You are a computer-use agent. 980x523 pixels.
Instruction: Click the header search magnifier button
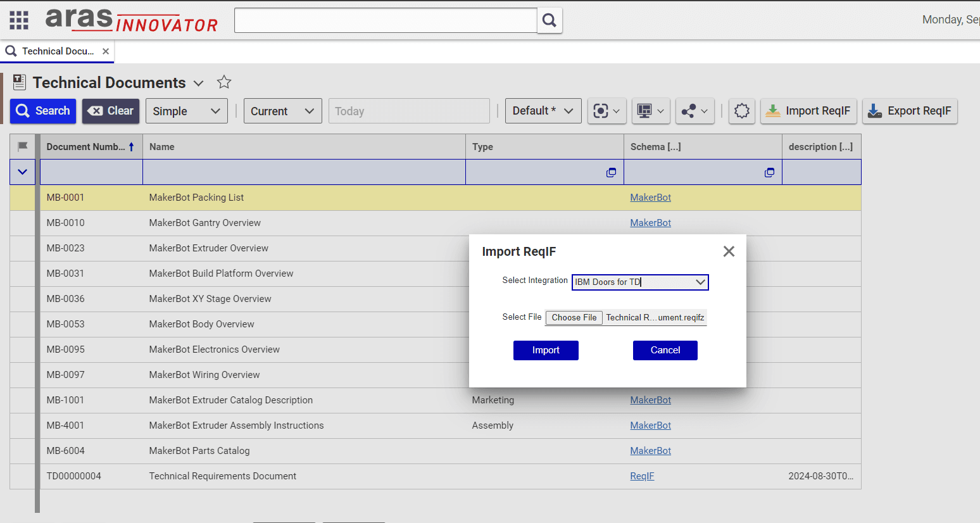tap(550, 20)
